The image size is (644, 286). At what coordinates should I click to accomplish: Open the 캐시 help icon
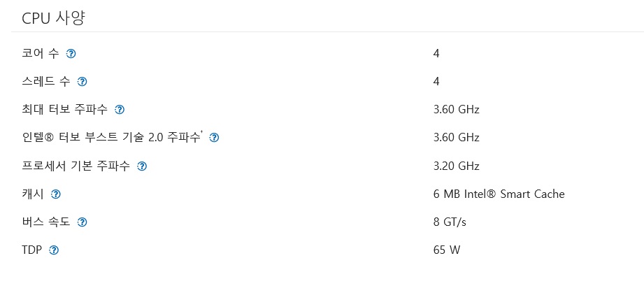point(55,194)
